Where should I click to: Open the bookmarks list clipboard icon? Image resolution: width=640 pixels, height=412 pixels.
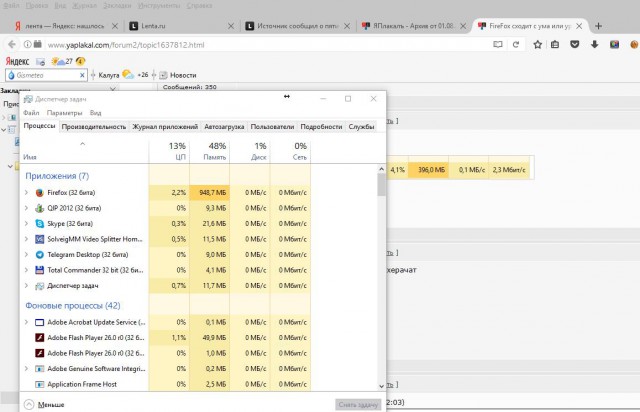(555, 45)
